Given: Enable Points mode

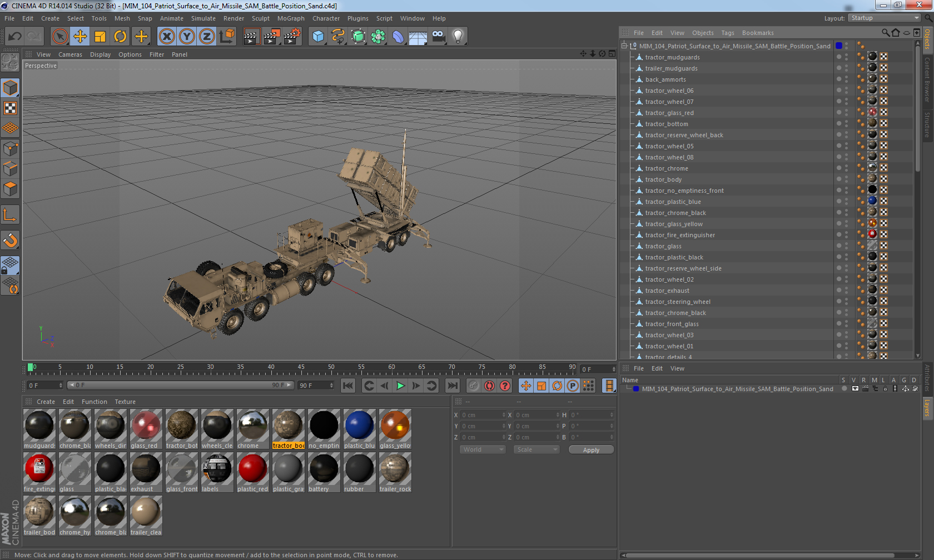Looking at the screenshot, I should coord(10,149).
